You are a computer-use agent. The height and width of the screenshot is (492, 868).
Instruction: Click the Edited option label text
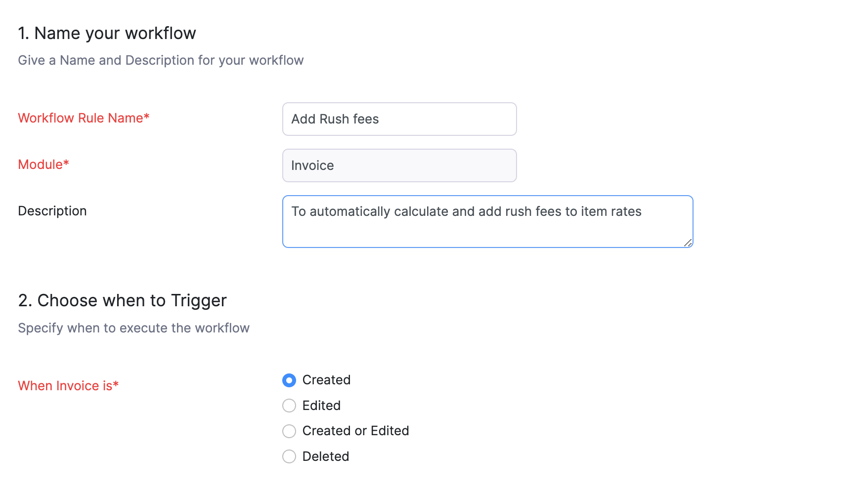point(321,406)
